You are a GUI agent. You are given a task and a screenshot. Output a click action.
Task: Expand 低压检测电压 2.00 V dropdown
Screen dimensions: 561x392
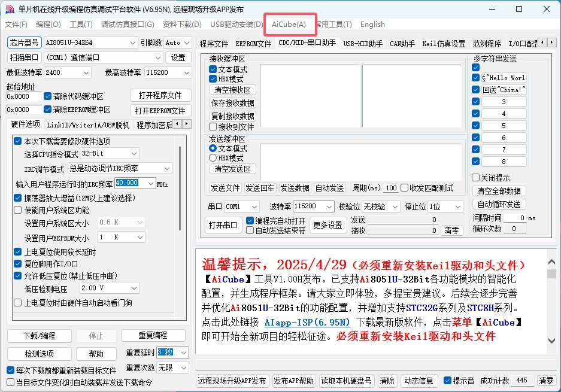point(134,288)
